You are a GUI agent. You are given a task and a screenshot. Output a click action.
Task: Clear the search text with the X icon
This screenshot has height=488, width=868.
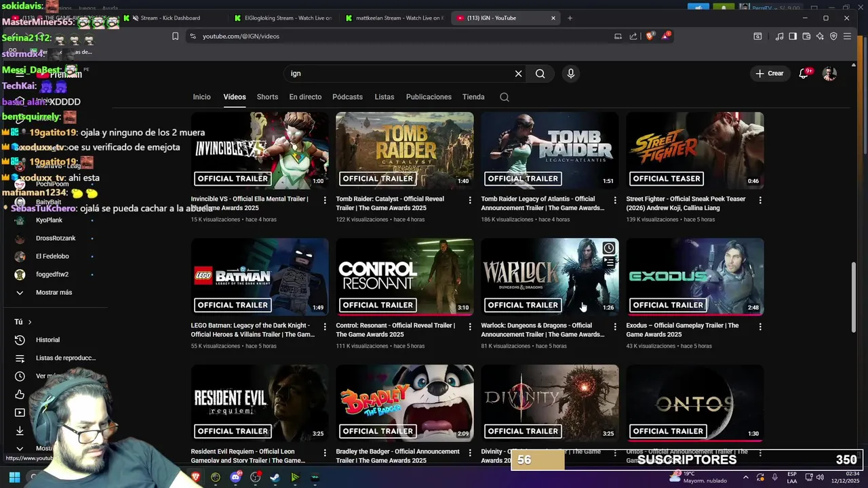click(518, 73)
